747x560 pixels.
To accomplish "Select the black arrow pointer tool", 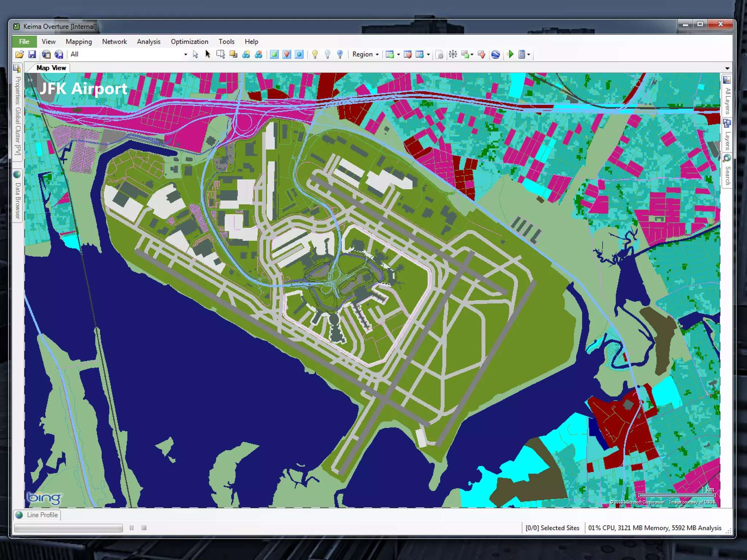I will click(x=208, y=54).
